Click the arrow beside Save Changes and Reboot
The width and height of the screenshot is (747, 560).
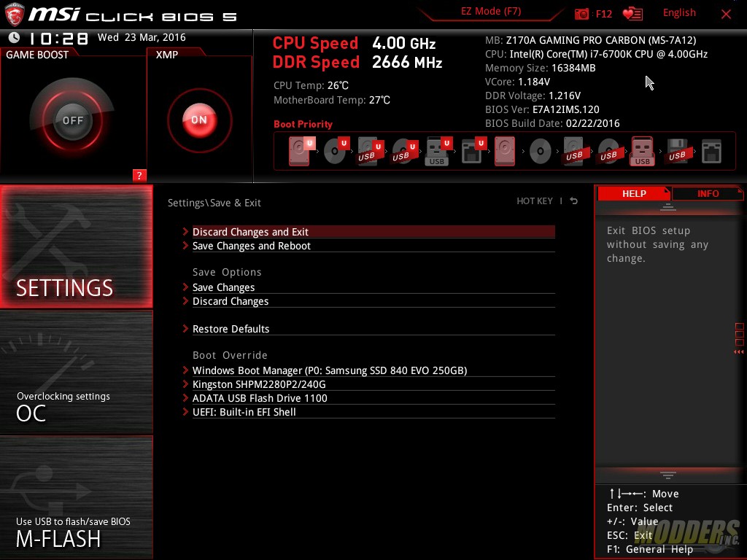click(x=185, y=245)
